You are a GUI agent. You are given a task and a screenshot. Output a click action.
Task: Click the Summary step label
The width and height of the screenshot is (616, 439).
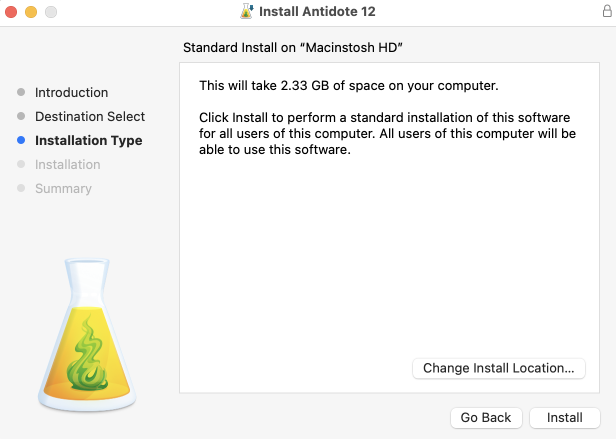tap(63, 189)
